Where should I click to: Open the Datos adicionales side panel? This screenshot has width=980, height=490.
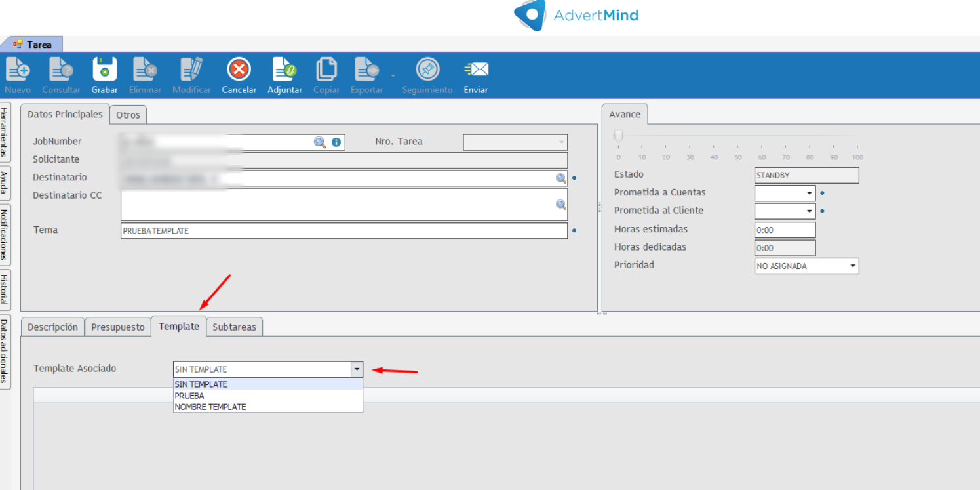point(5,351)
